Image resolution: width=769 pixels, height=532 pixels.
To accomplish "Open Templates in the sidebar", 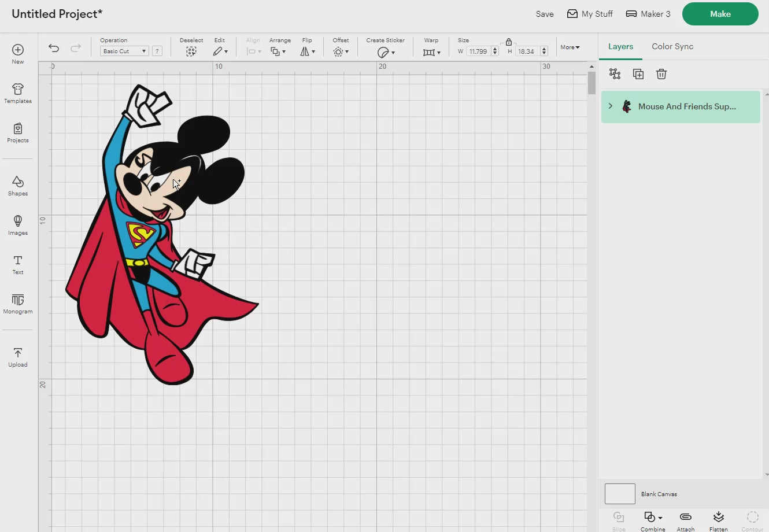I will (18, 93).
